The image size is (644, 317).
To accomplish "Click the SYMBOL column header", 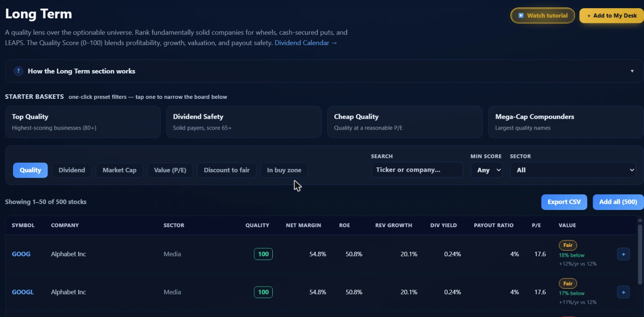I will 23,225.
